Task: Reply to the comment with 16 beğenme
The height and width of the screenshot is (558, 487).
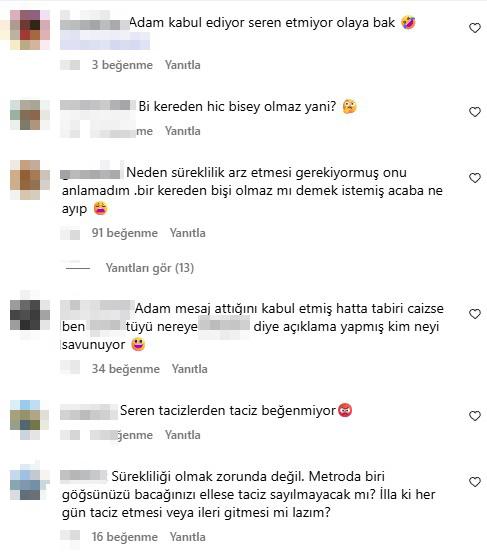Action: pos(187,537)
